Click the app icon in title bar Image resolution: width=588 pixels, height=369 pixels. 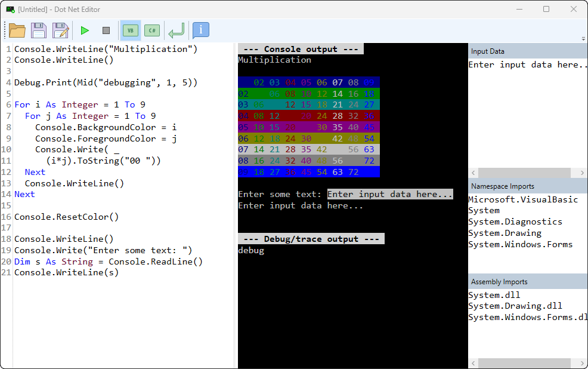pyautogui.click(x=10, y=10)
